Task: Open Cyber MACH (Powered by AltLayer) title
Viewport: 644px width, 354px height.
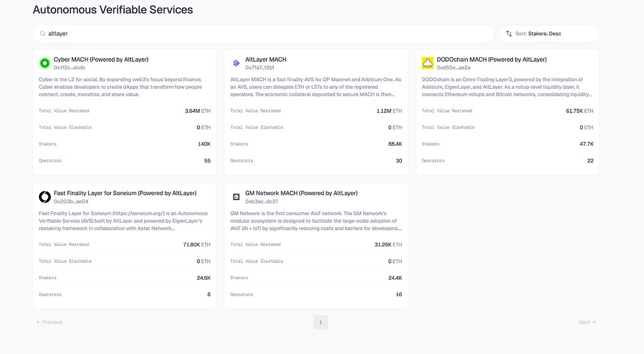Action: 101,59
